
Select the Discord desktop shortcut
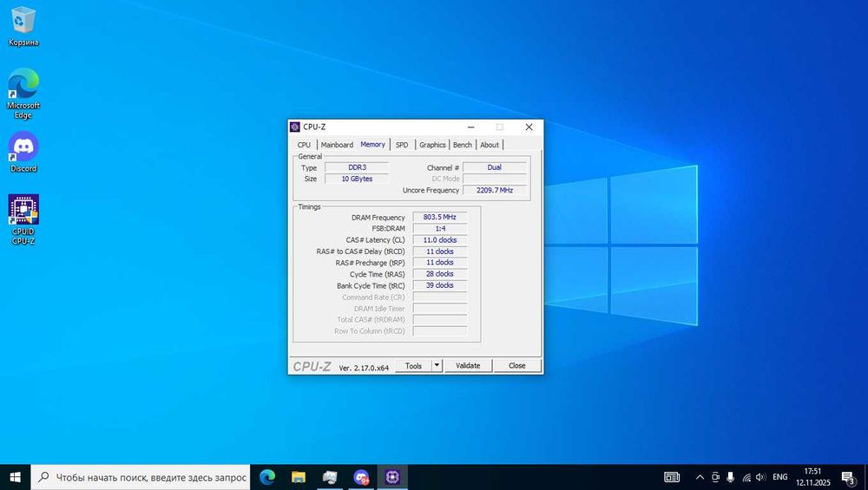tap(23, 152)
